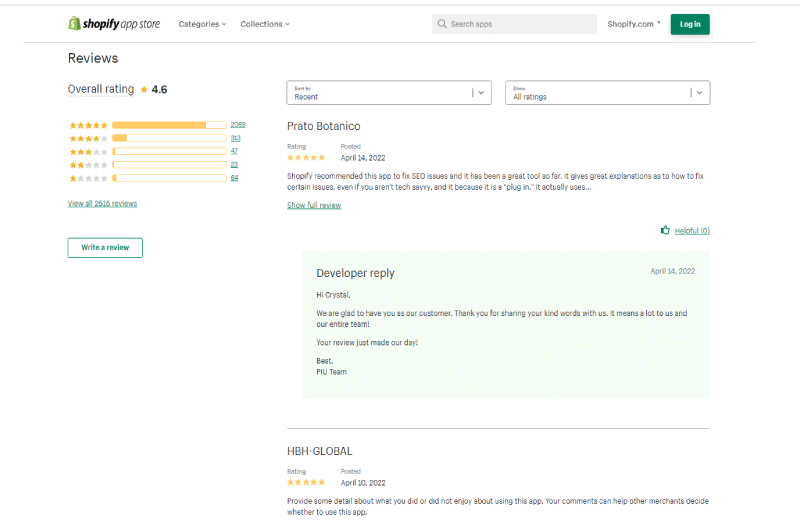The height and width of the screenshot is (530, 800).
Task: Open the Collections menu
Action: click(265, 24)
